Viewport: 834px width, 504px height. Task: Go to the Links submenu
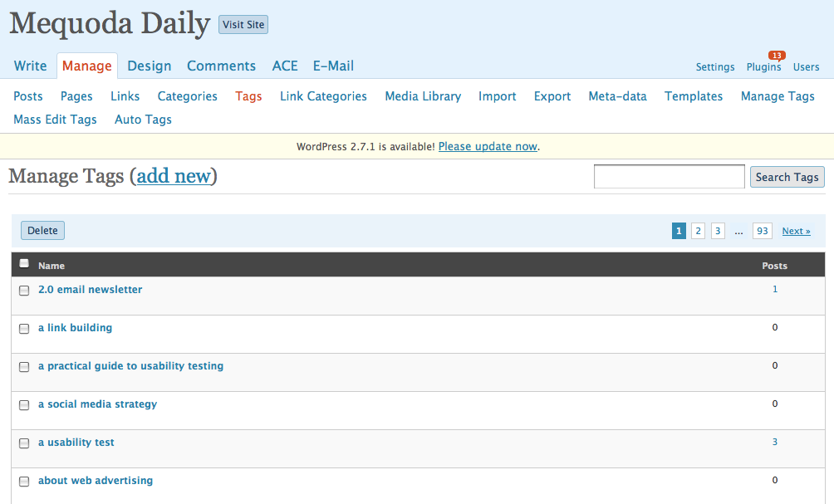point(125,96)
